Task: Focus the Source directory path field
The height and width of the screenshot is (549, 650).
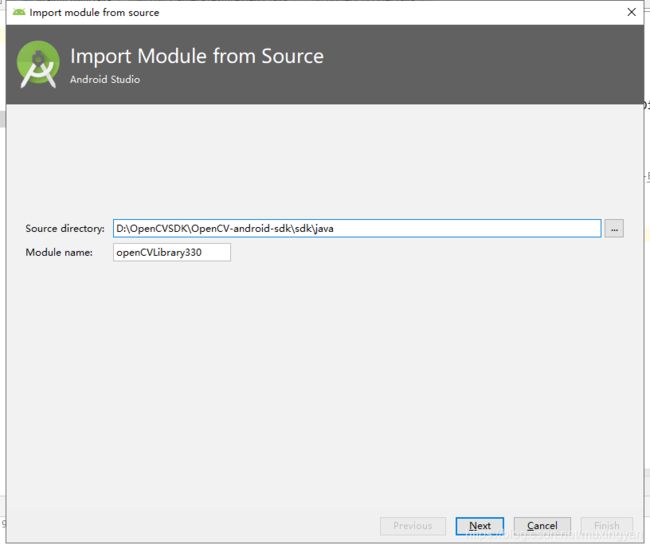Action: pyautogui.click(x=357, y=228)
